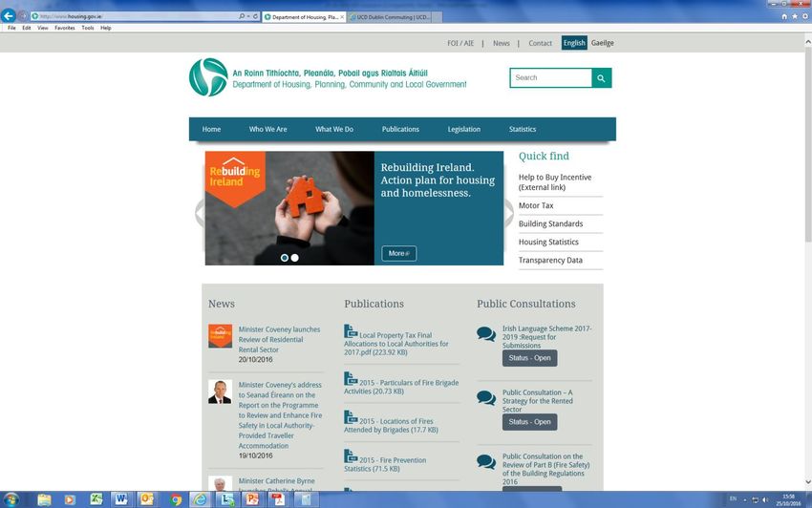This screenshot has height=508, width=812.
Task: Click the search magnifier in address bar
Action: coord(242,16)
